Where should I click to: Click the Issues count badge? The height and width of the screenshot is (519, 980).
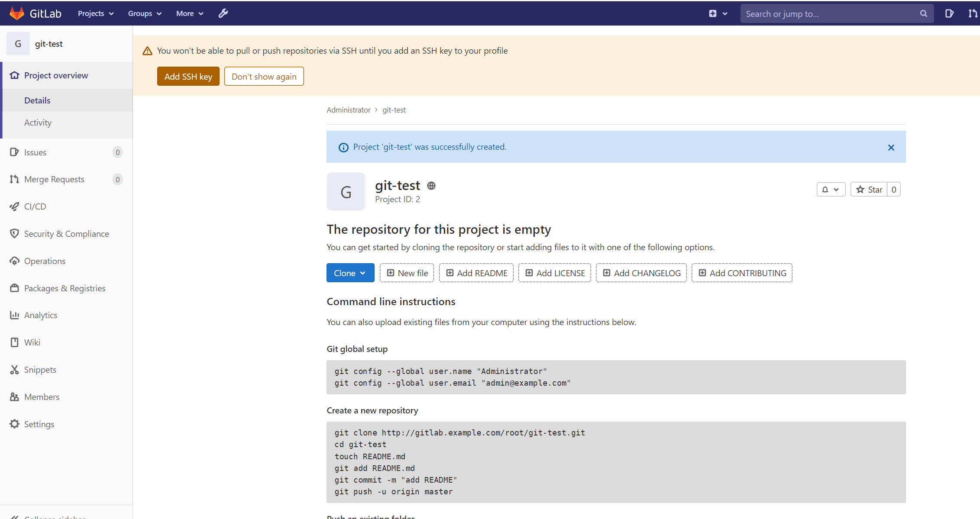tap(117, 152)
